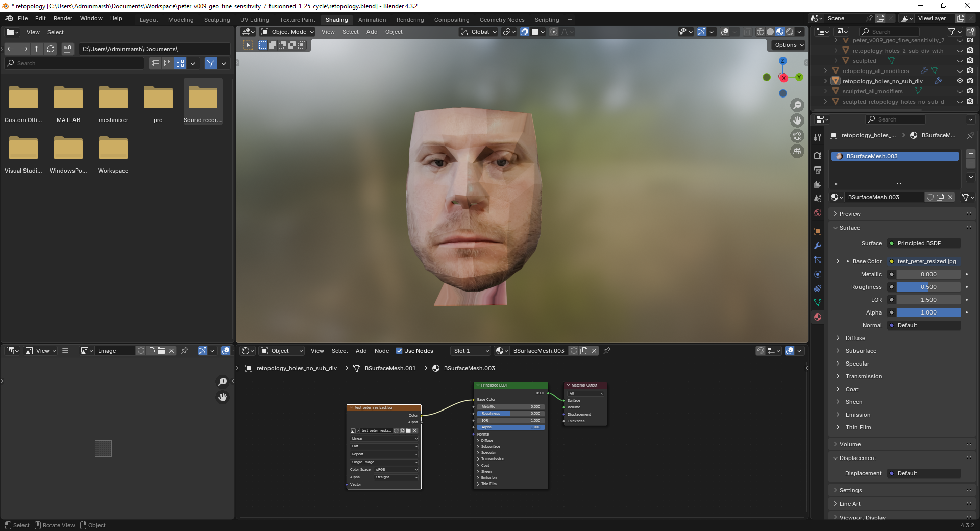Screen dimensions: 980x531
Task: Switch to the UV Editing workspace tab
Action: click(x=255, y=20)
